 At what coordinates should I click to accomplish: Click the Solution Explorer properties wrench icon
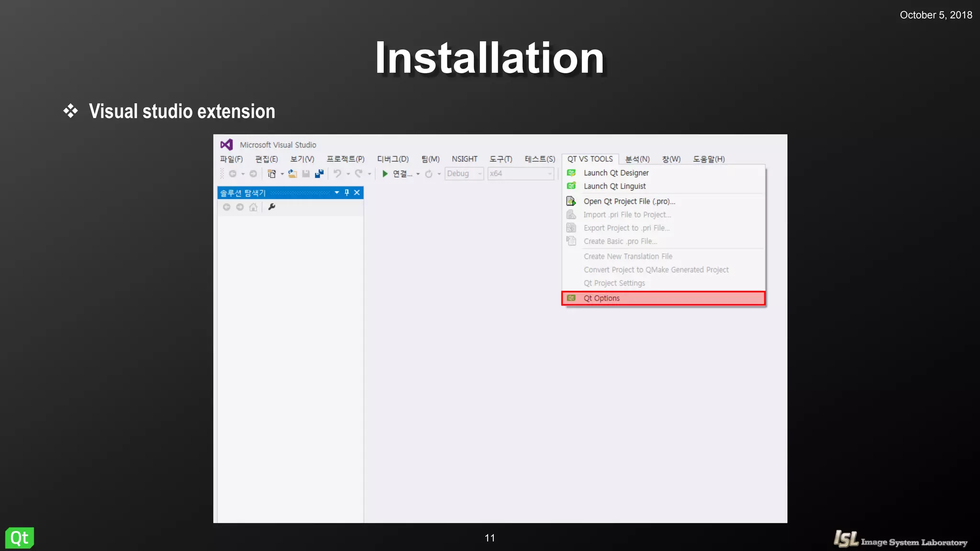pyautogui.click(x=272, y=207)
